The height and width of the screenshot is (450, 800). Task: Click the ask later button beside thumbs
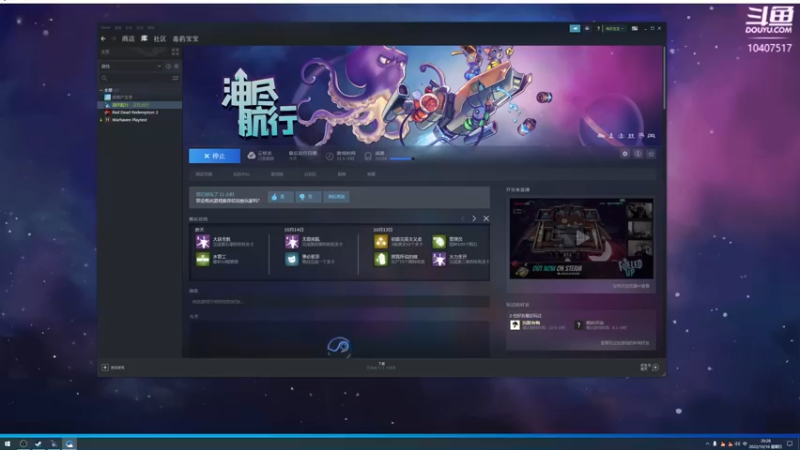[337, 197]
